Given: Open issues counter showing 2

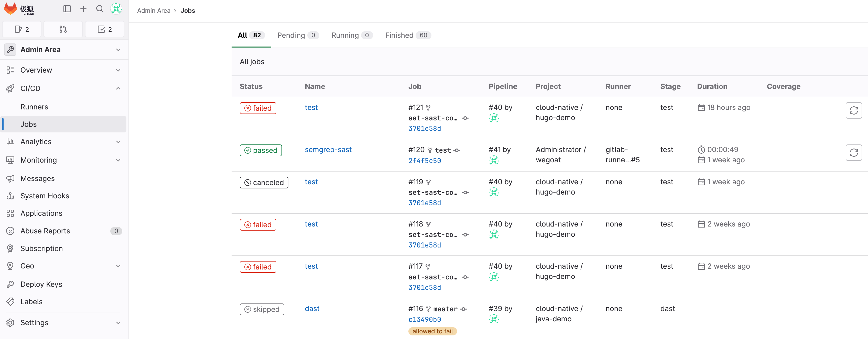Looking at the screenshot, I should click(22, 29).
